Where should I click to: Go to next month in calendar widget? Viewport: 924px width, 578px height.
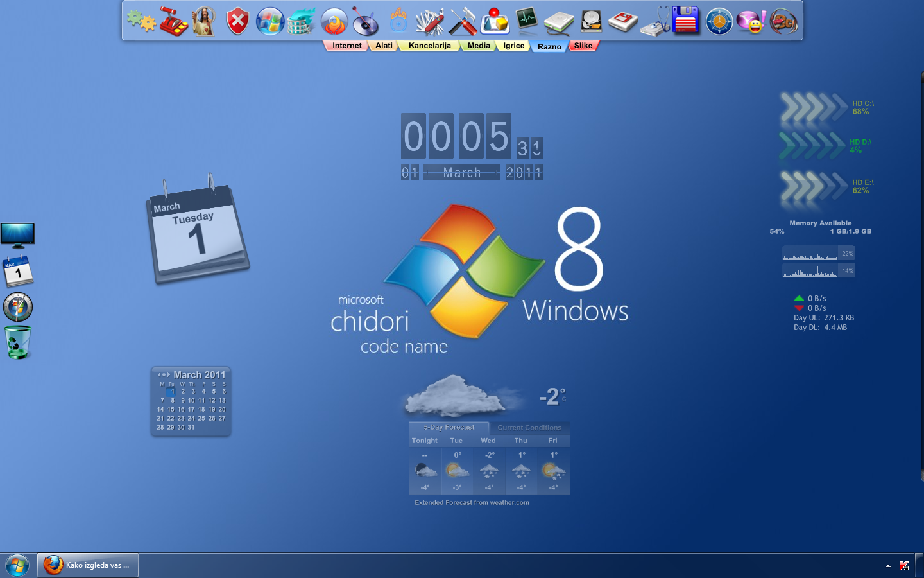point(169,374)
